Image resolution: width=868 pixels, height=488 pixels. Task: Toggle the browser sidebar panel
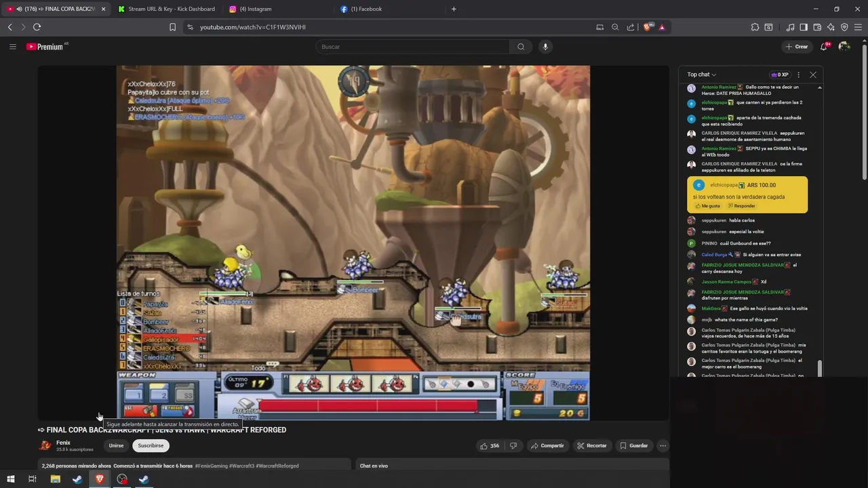tap(804, 27)
